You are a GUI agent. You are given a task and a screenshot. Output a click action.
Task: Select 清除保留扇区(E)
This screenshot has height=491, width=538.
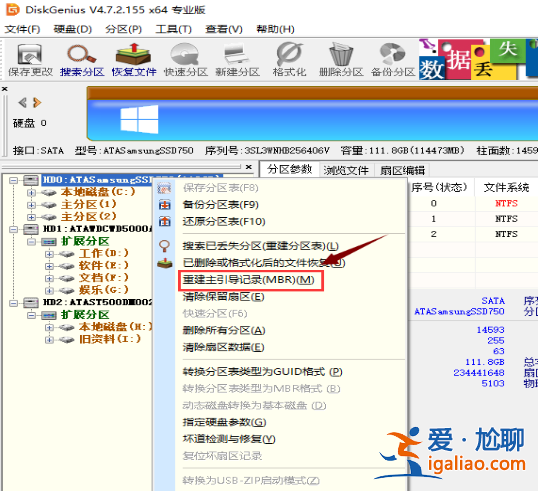(x=223, y=296)
